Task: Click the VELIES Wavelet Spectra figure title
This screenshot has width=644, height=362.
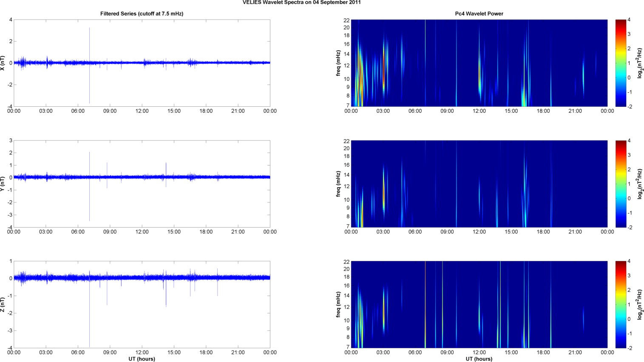Action: [301, 3]
